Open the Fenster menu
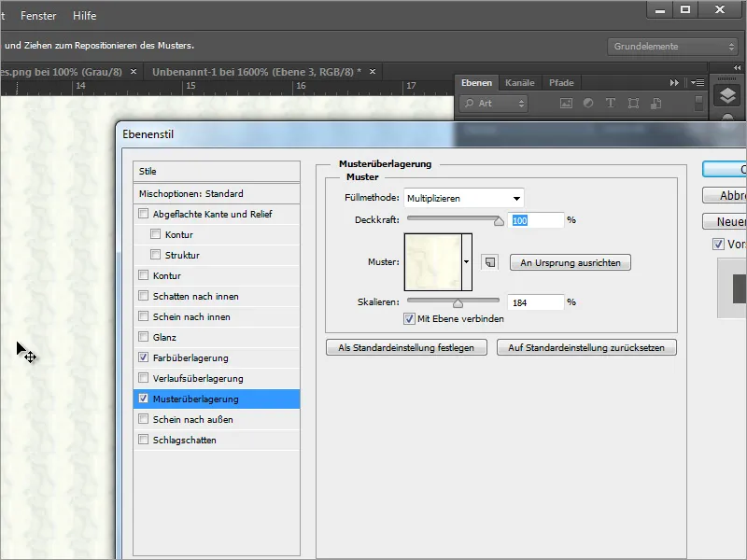 38,16
